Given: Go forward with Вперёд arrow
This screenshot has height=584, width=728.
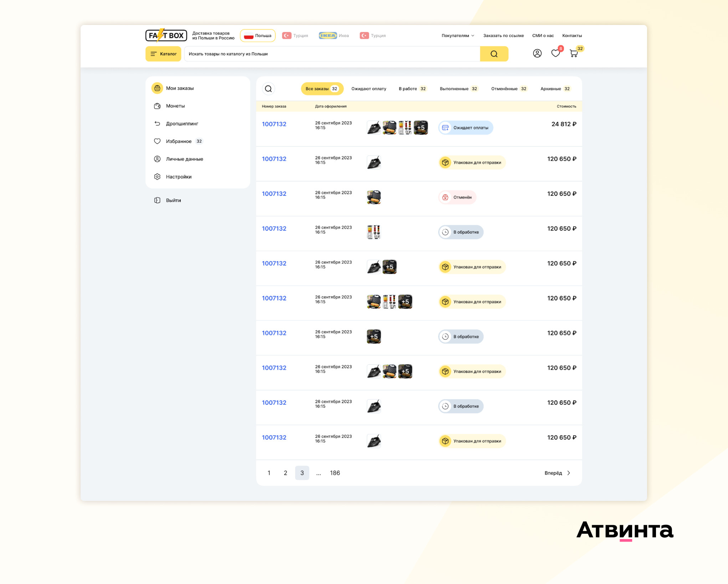Looking at the screenshot, I should tap(558, 473).
